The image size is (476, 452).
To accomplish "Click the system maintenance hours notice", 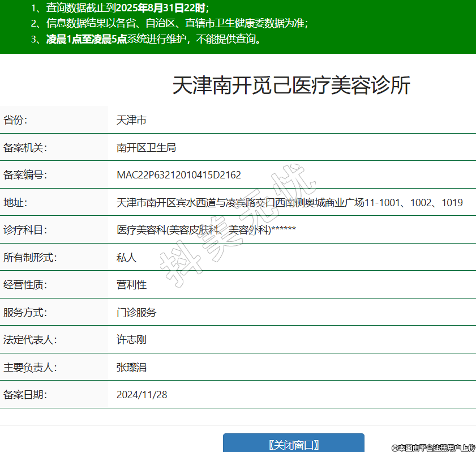I will (146, 39).
